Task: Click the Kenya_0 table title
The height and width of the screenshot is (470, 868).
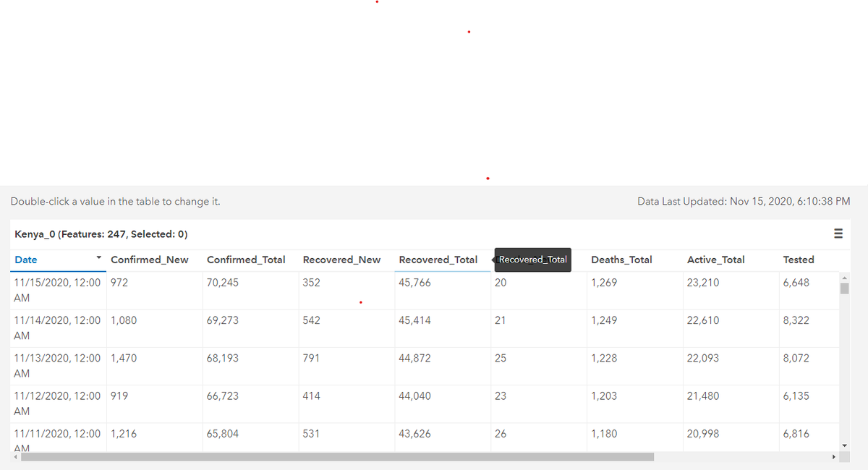Action: coord(101,234)
